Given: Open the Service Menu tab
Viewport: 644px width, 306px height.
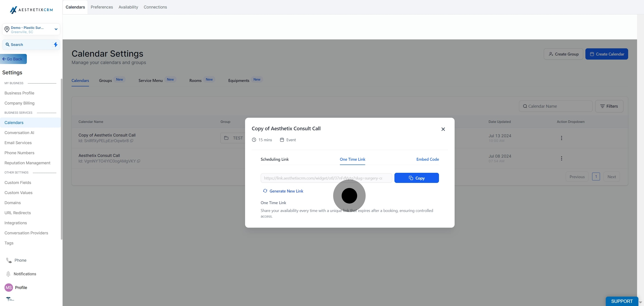Looking at the screenshot, I should pyautogui.click(x=150, y=81).
